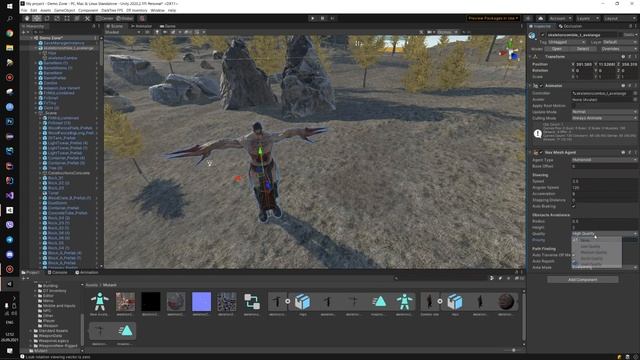Open the Component menu
The height and width of the screenshot is (360, 640).
(x=88, y=10)
